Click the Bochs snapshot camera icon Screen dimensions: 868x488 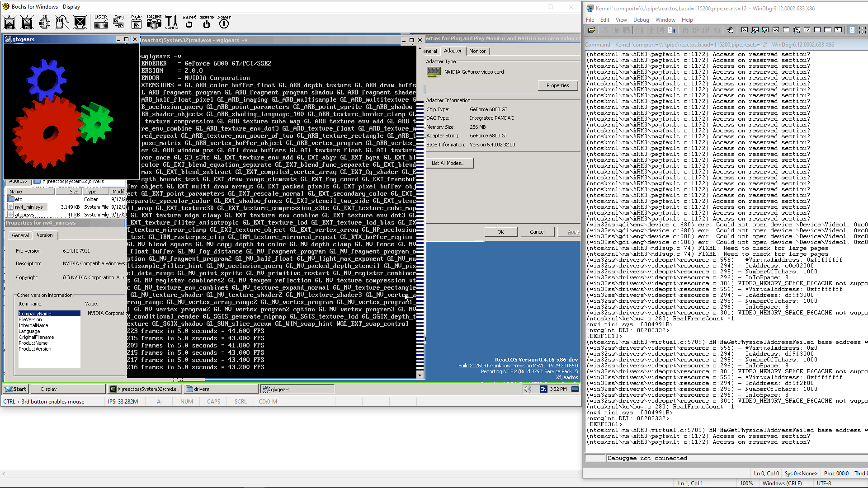pos(154,22)
